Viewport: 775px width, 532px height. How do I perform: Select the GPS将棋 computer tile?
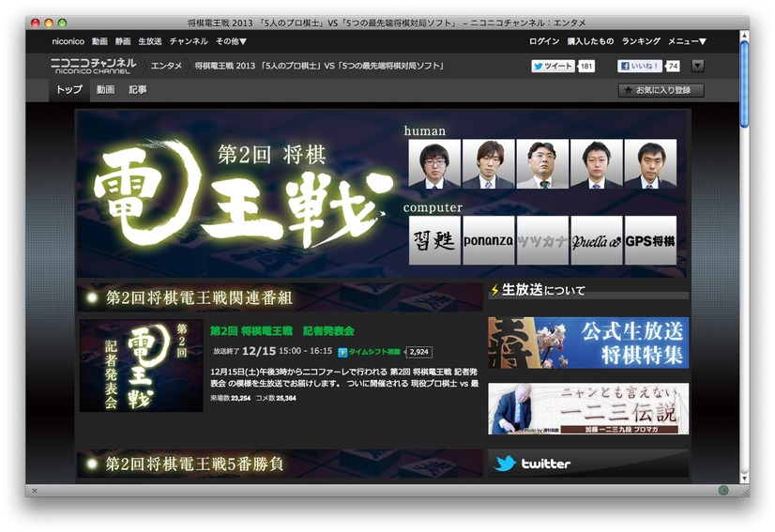point(650,240)
